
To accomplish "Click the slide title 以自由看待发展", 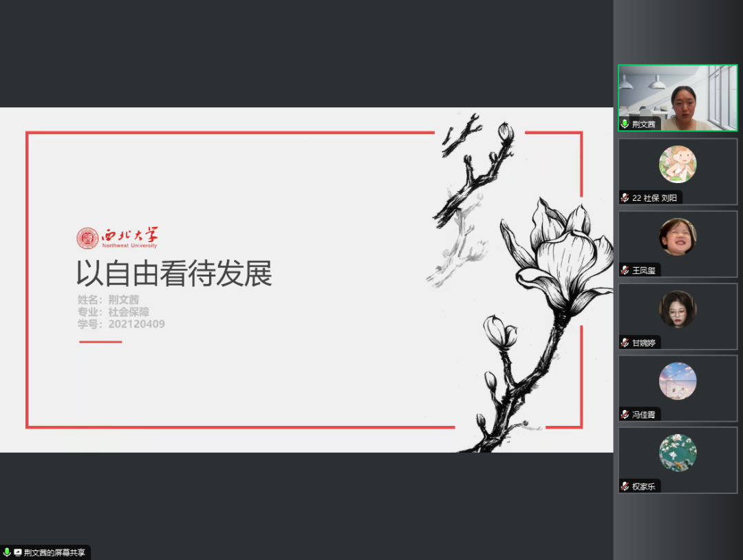I will (174, 274).
